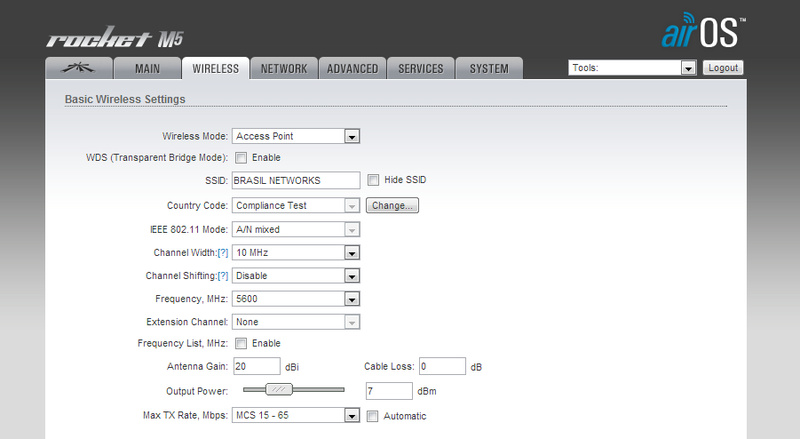This screenshot has height=439, width=800.
Task: Open the Tools dropdown
Action: point(632,67)
